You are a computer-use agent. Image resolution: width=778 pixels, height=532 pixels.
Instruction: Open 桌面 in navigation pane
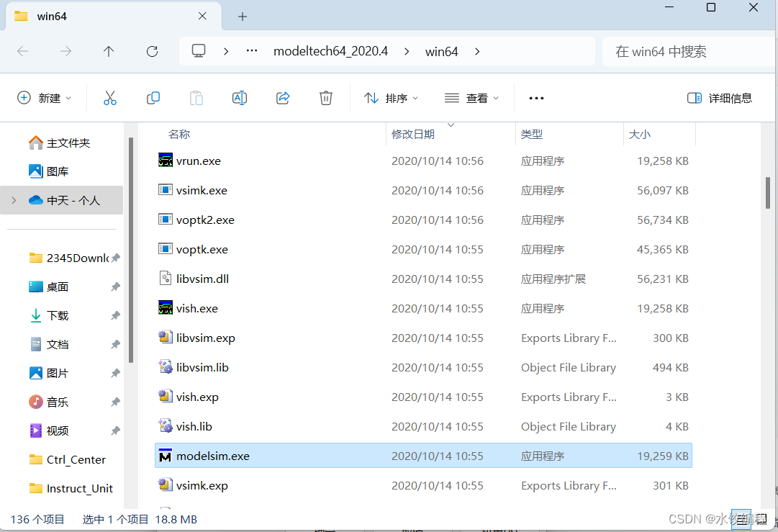[49, 287]
